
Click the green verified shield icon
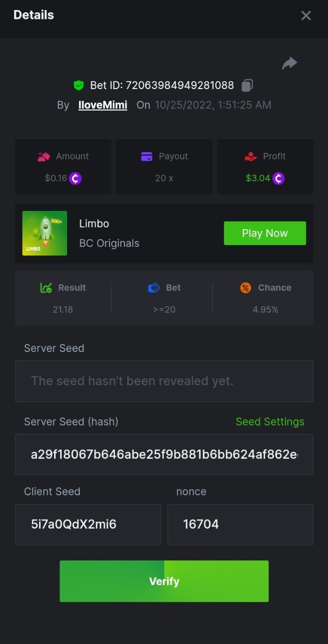coord(79,85)
